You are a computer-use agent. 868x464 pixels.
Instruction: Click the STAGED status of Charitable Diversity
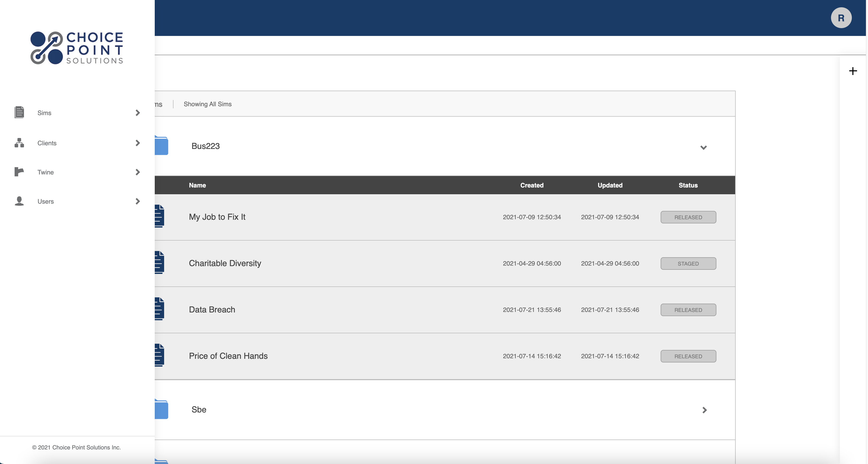point(688,264)
